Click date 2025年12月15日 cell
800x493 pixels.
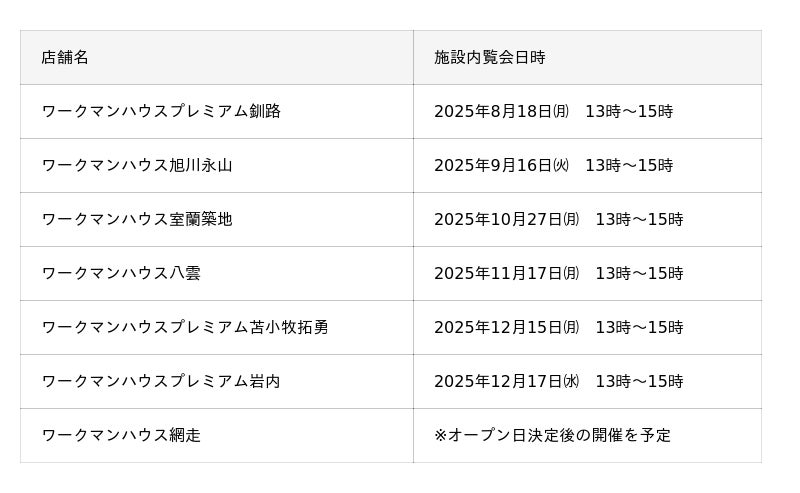pos(558,327)
